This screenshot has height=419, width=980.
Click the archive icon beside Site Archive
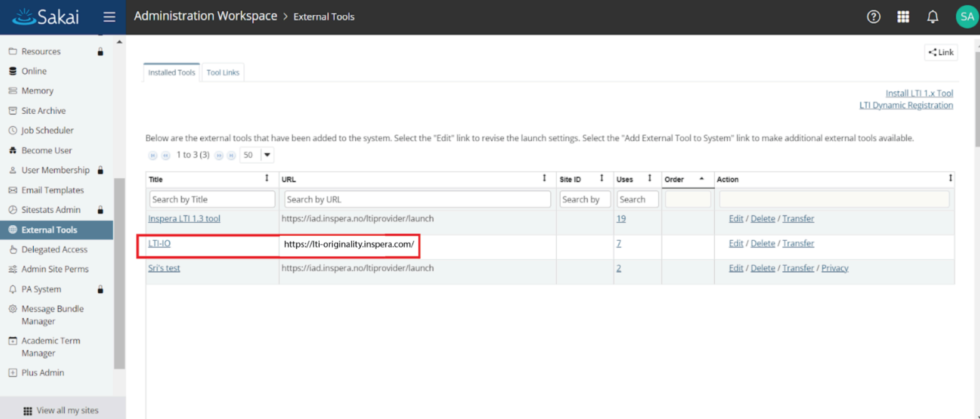[x=13, y=111]
